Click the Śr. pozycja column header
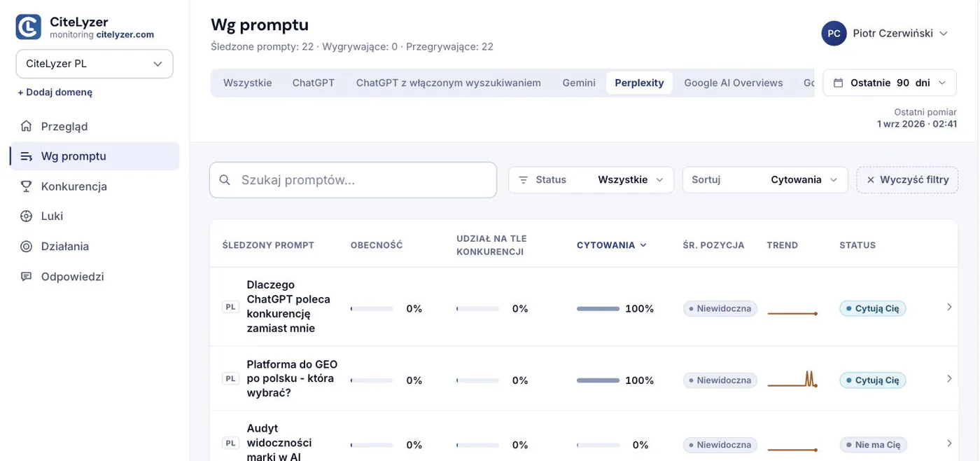980x461 pixels. pyautogui.click(x=713, y=245)
